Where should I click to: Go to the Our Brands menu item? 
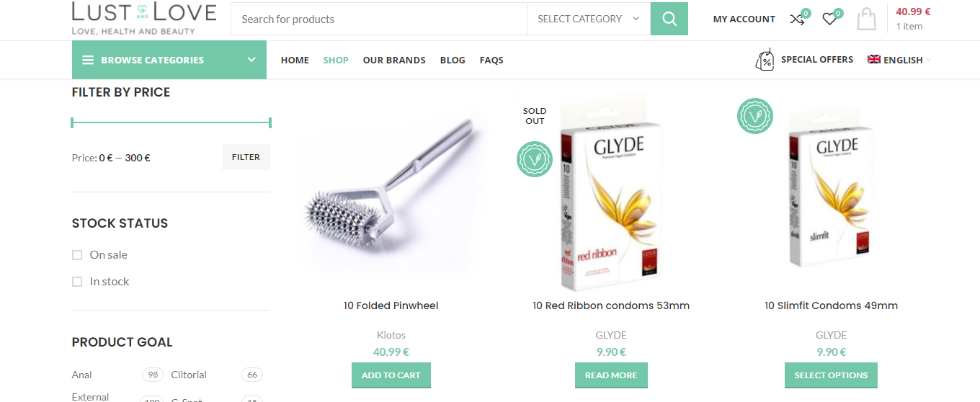pos(394,60)
